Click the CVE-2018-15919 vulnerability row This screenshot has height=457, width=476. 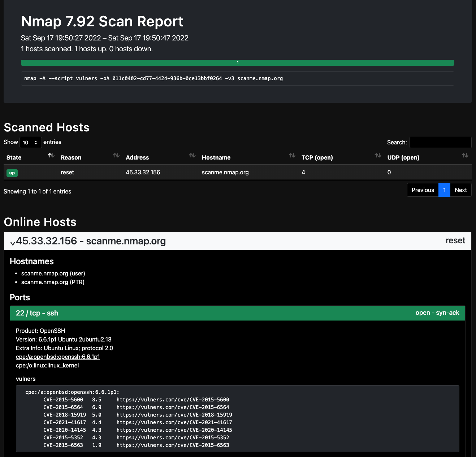click(138, 415)
